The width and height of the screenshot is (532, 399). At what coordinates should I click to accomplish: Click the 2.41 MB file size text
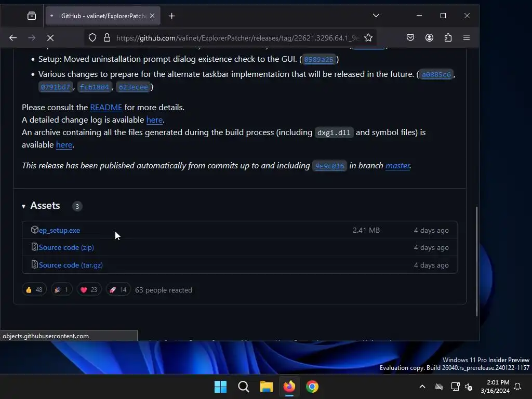[x=366, y=230]
